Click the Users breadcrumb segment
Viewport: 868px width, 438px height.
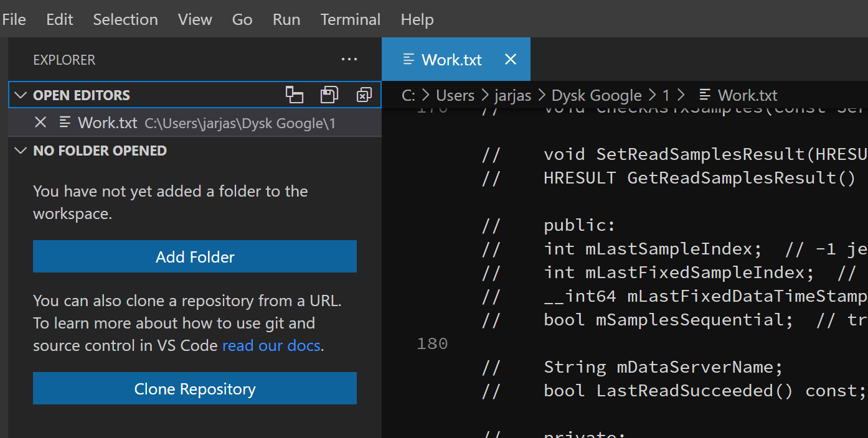coord(455,95)
